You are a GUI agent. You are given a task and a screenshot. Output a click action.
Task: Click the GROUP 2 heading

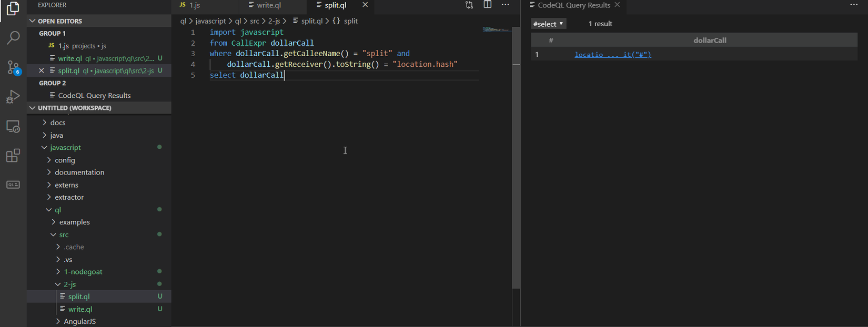pyautogui.click(x=52, y=83)
